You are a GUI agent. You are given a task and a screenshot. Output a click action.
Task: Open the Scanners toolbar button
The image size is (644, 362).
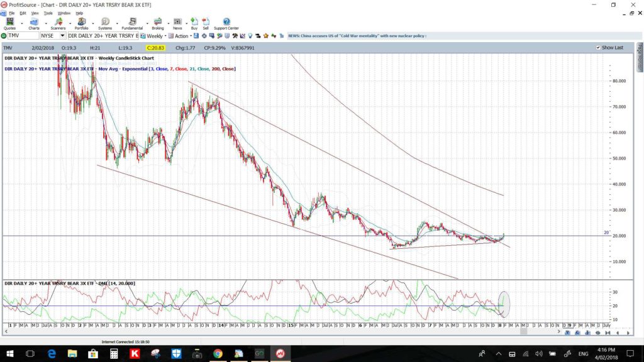(58, 24)
